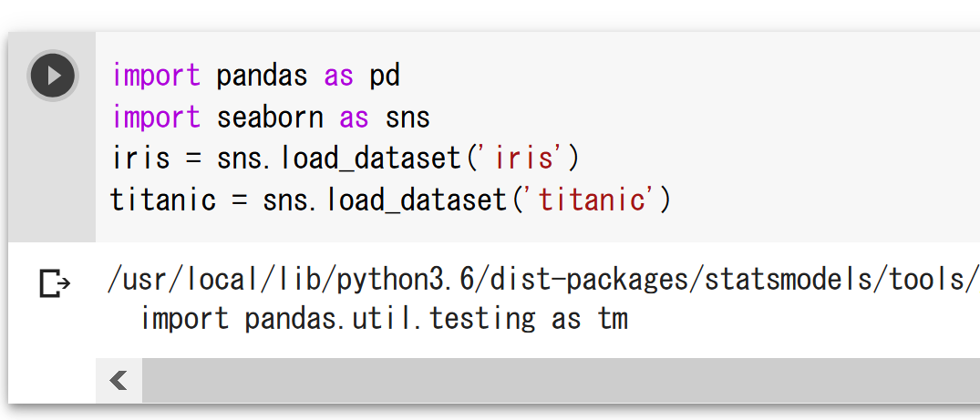Viewport: 980px width, 420px height.
Task: Run the code cell with play button
Action: click(x=53, y=76)
